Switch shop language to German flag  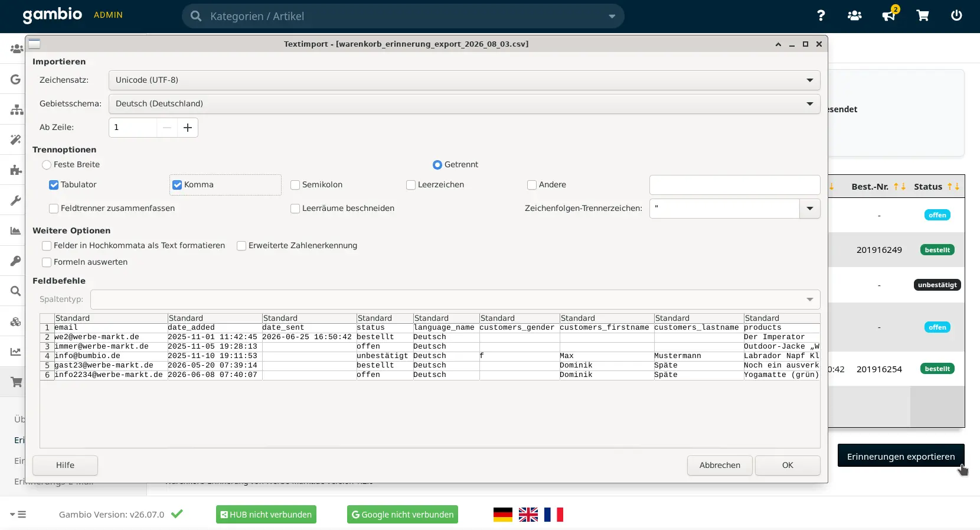(x=503, y=515)
